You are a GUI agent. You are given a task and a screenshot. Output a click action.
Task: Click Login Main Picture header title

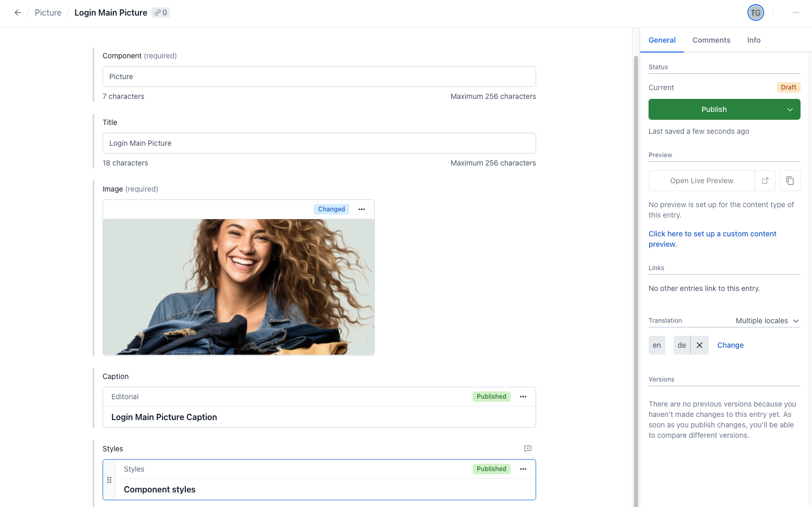[x=111, y=12]
